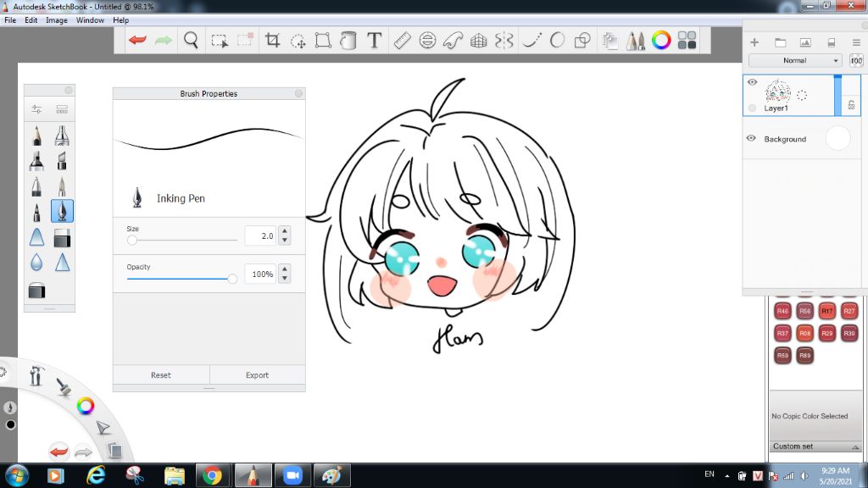Open brush settings sliders icon in palette
Screen dimensions: 868x488
(36, 109)
